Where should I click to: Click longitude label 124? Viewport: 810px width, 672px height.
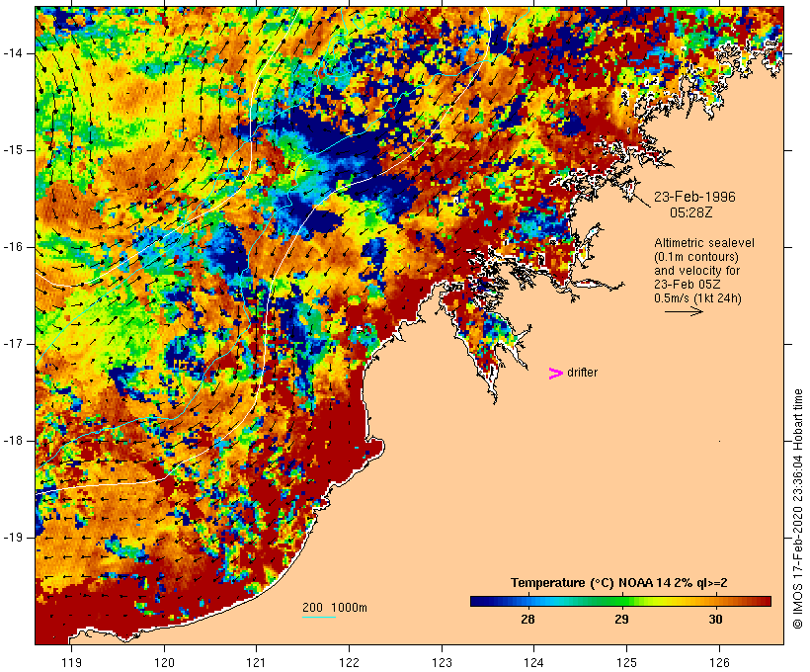pos(533,662)
